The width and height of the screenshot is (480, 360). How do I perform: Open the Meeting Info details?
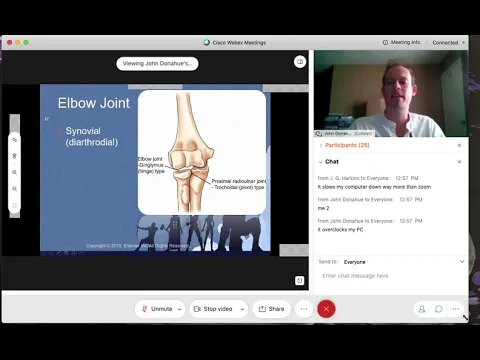tap(401, 42)
